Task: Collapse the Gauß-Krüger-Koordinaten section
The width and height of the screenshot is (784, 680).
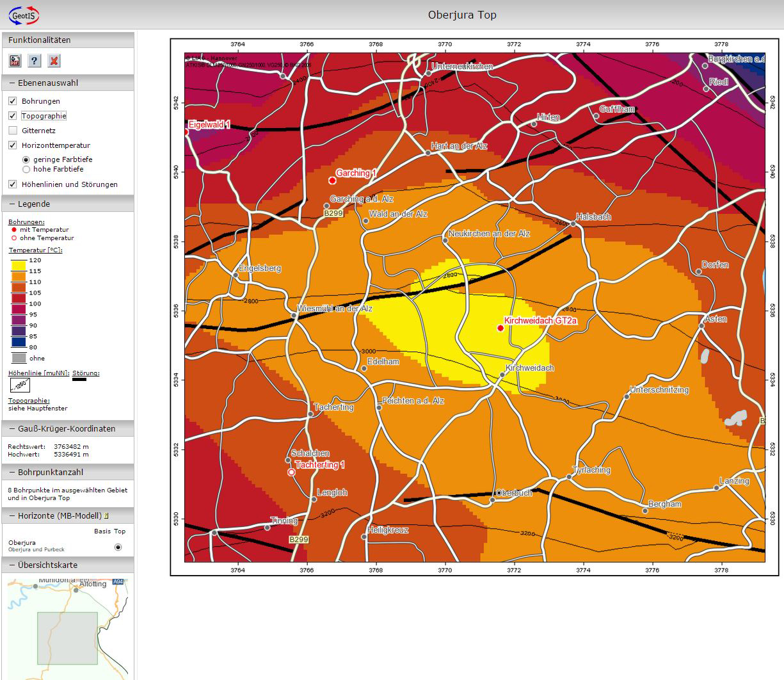Action: click(x=68, y=428)
